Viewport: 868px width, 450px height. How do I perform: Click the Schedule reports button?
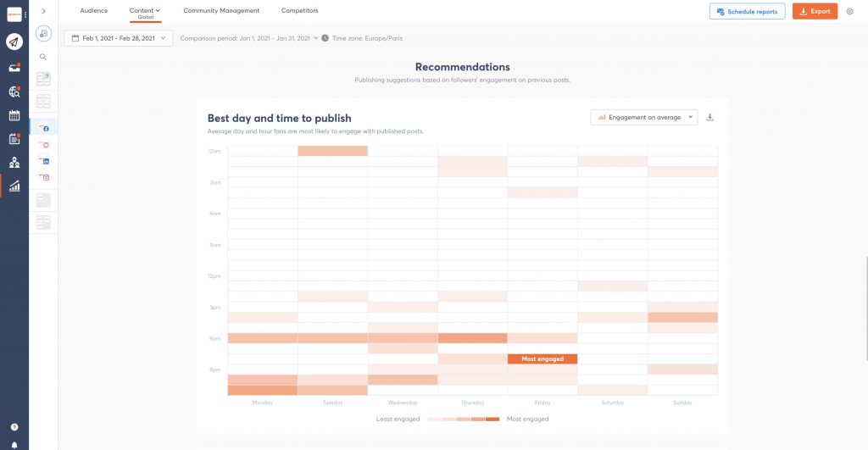click(748, 11)
